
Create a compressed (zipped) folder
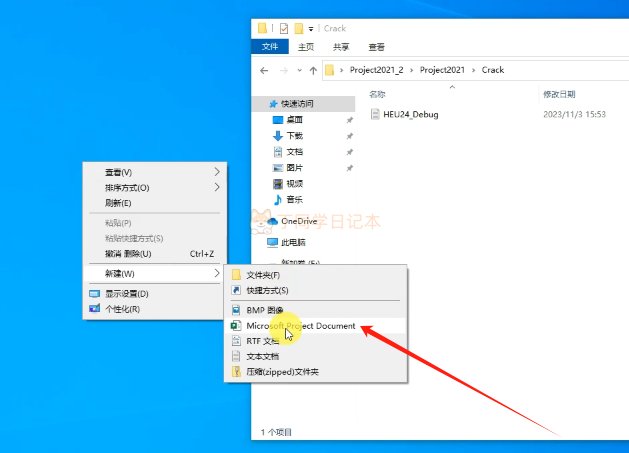click(x=316, y=372)
